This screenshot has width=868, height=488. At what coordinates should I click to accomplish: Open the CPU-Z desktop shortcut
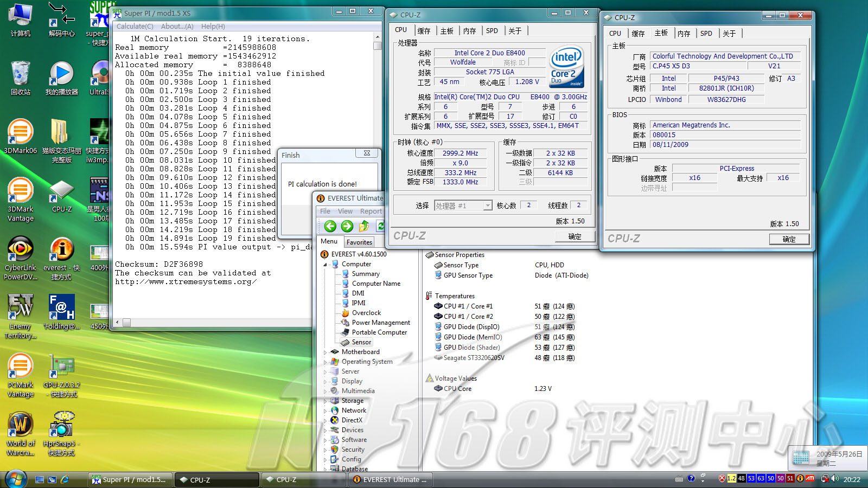pos(62,190)
